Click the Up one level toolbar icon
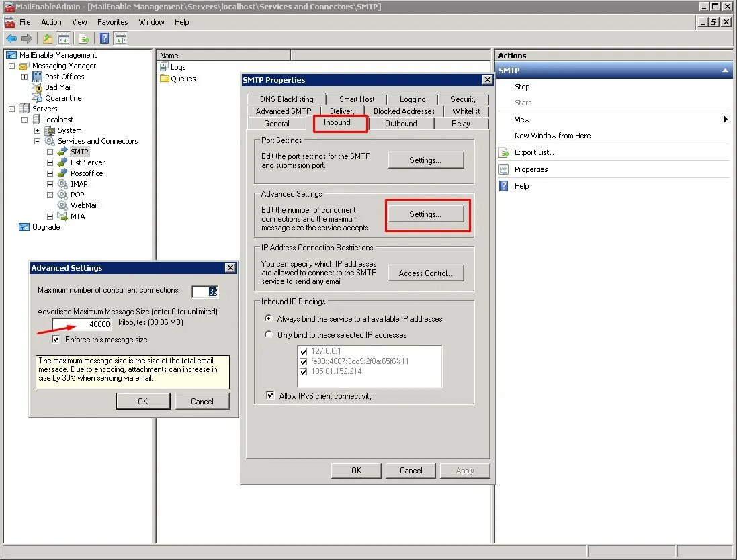The image size is (737, 560). pos(48,38)
